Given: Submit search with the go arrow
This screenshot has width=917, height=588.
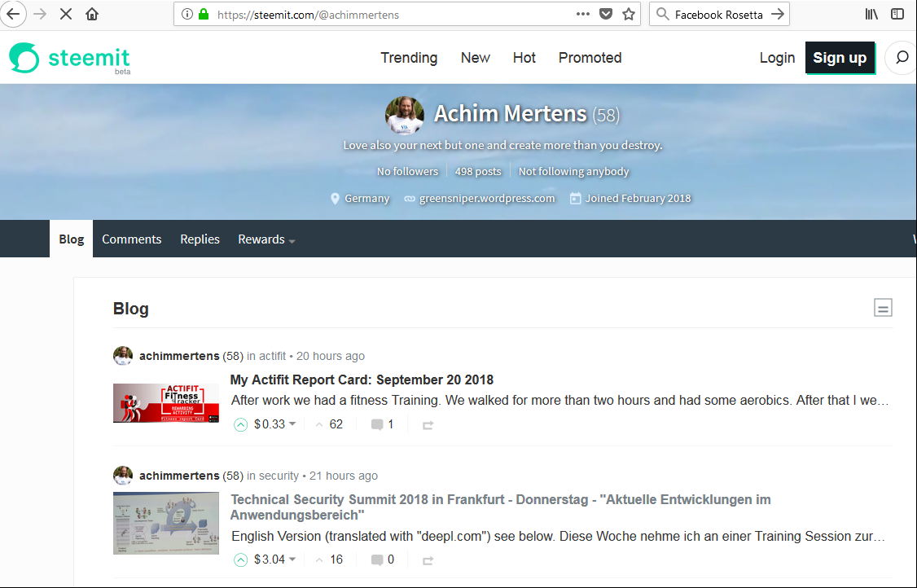Looking at the screenshot, I should pyautogui.click(x=777, y=14).
